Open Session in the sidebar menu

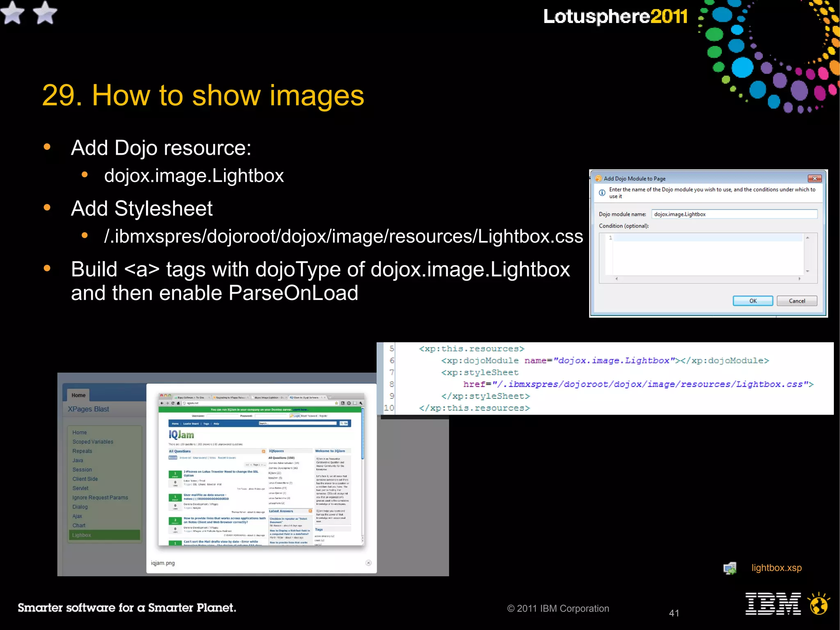82,470
